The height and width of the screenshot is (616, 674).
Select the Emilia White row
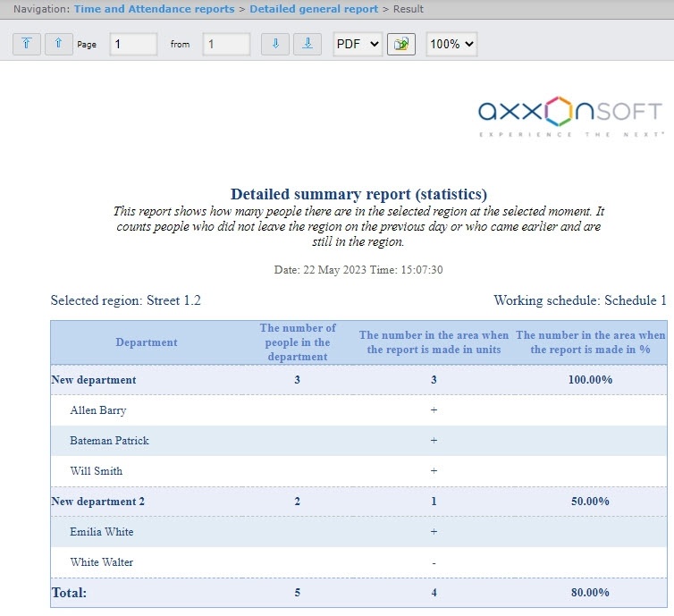pyautogui.click(x=102, y=532)
